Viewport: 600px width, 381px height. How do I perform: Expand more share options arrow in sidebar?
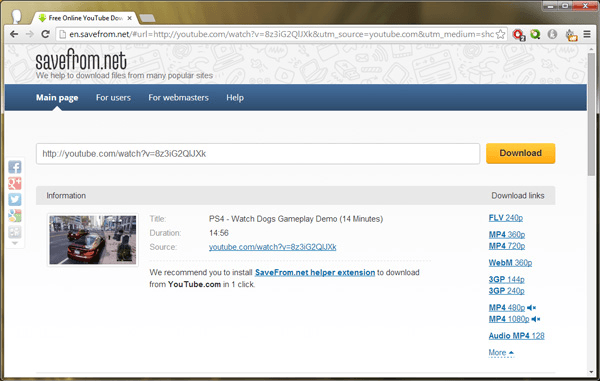[x=15, y=243]
